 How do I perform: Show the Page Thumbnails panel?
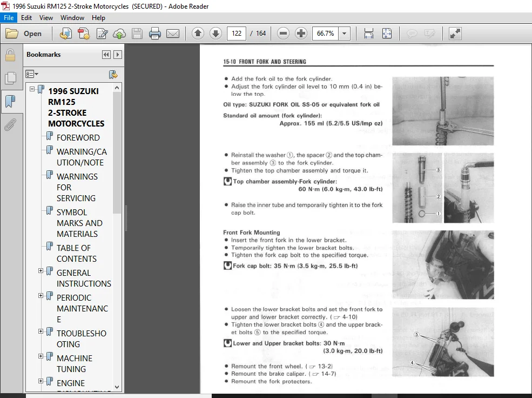pyautogui.click(x=10, y=78)
